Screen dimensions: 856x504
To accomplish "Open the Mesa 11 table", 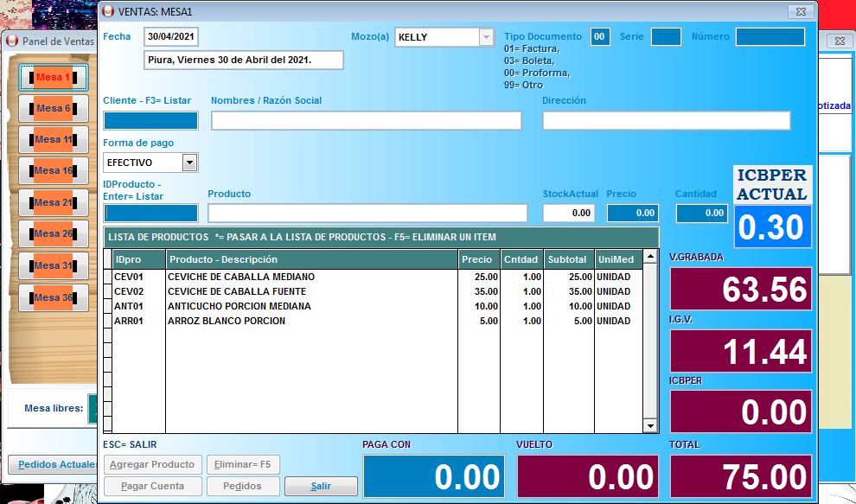I will tap(54, 140).
